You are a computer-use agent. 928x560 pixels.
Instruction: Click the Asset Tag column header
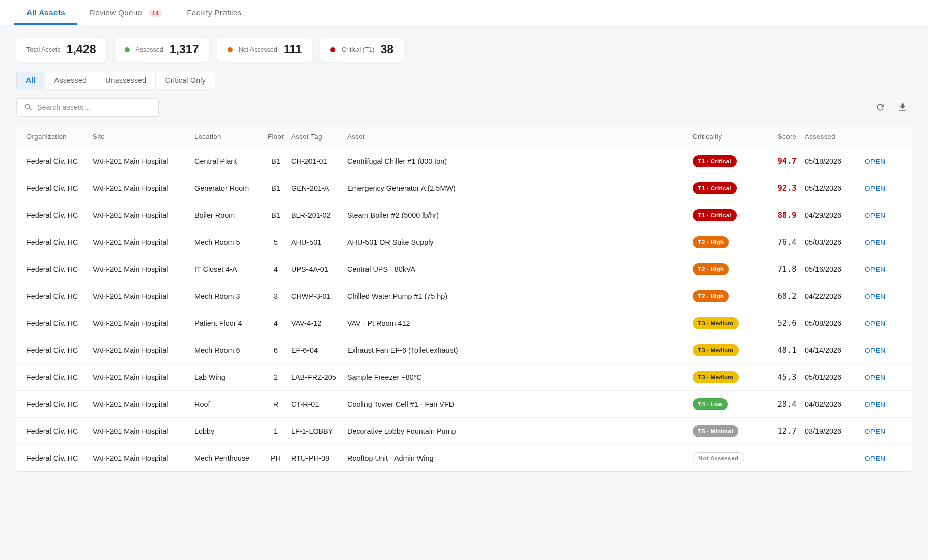(x=306, y=137)
